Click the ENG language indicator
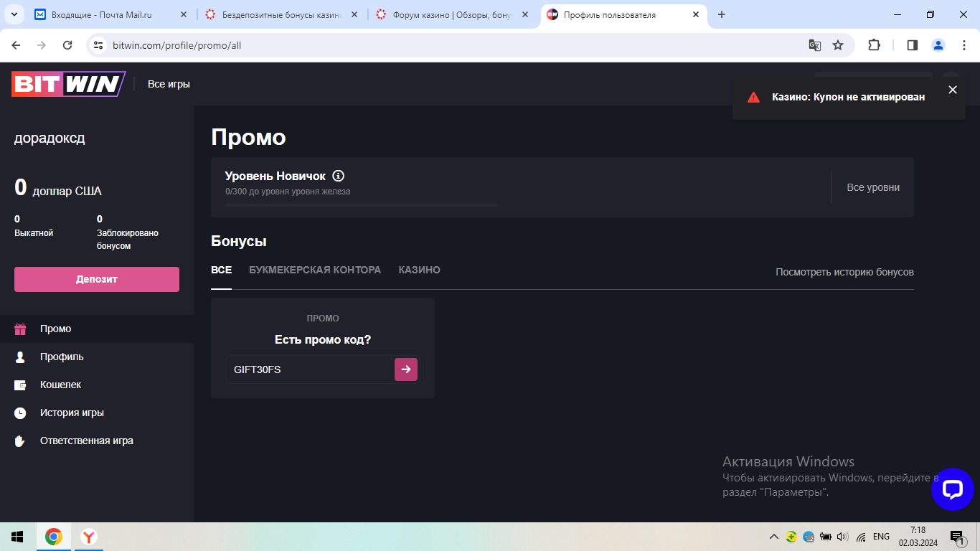 tap(882, 537)
